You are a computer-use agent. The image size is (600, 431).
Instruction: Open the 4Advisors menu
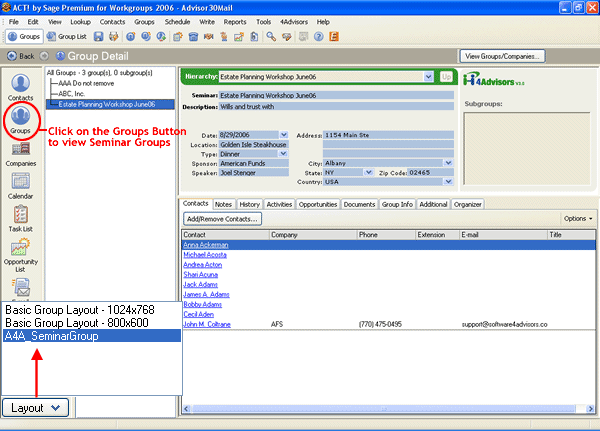coord(294,22)
